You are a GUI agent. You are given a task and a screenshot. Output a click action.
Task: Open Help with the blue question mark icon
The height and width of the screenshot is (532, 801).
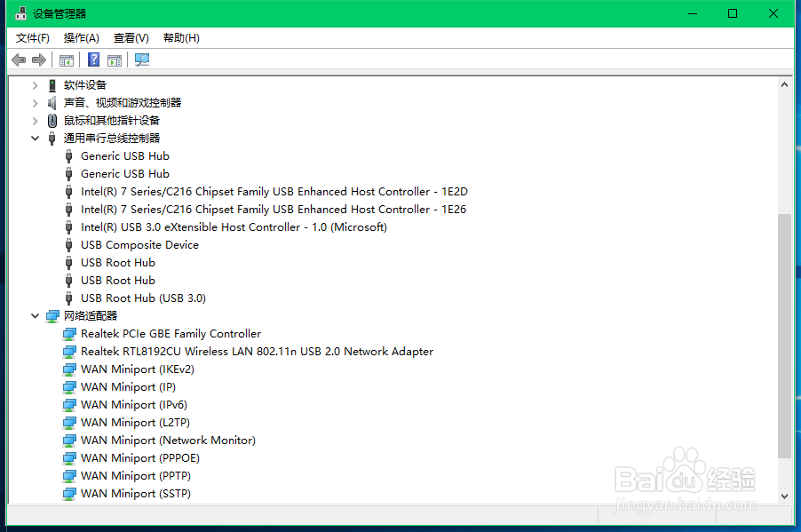93,60
